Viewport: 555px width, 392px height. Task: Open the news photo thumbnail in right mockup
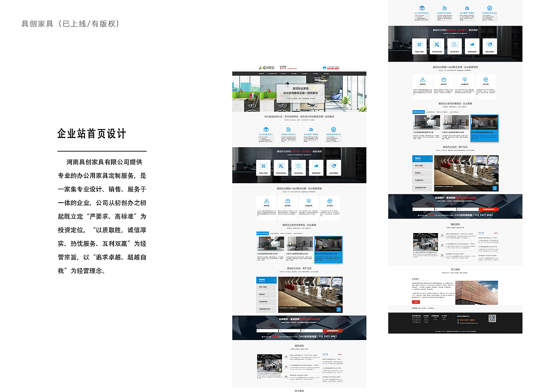click(x=425, y=242)
